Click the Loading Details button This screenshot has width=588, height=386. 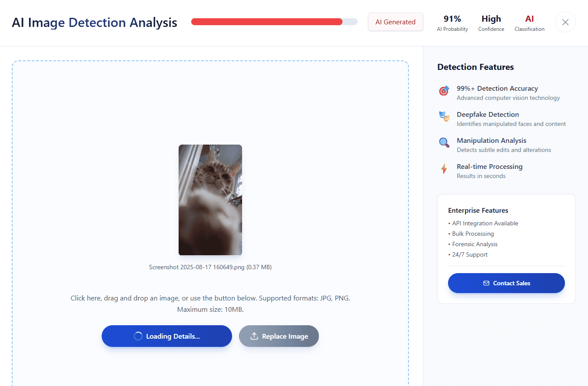(x=167, y=336)
